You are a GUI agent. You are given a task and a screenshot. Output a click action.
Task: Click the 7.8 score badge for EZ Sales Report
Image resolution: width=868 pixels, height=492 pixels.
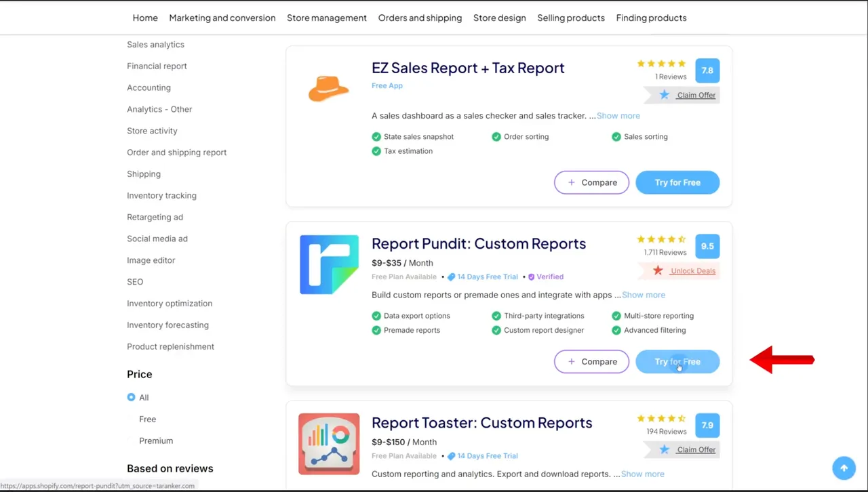click(707, 70)
